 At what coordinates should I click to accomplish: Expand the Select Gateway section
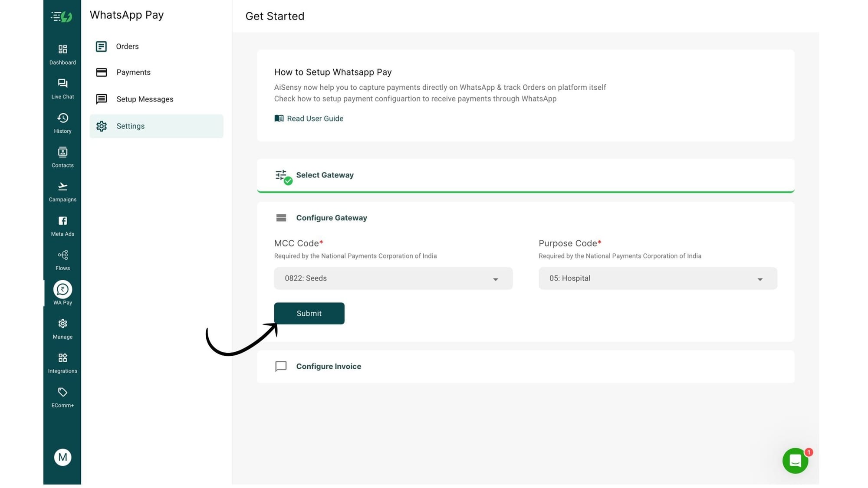325,175
